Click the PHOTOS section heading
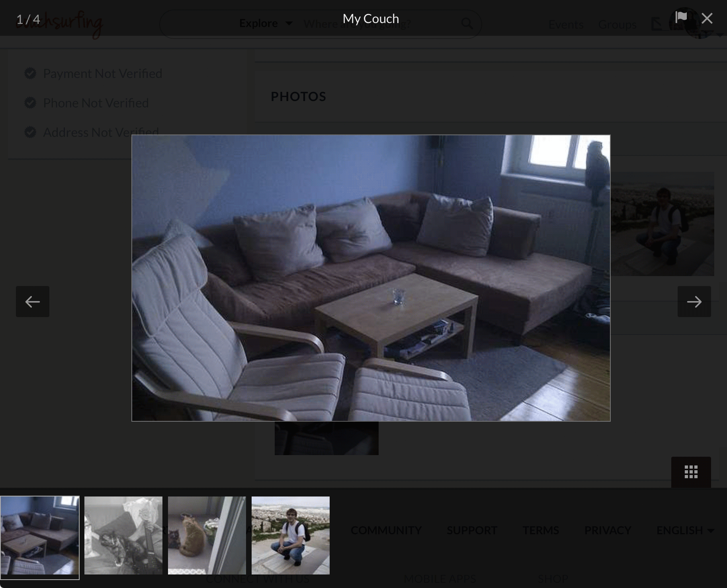 (299, 97)
